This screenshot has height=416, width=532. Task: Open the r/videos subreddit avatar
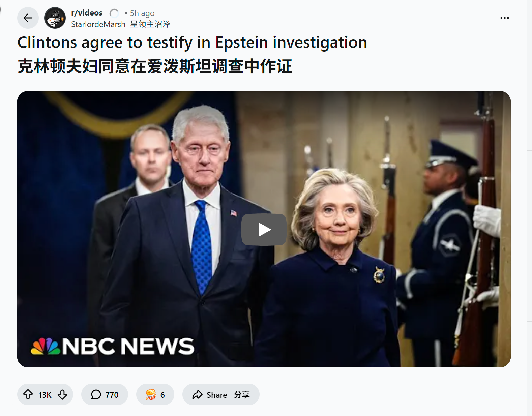[x=55, y=18]
